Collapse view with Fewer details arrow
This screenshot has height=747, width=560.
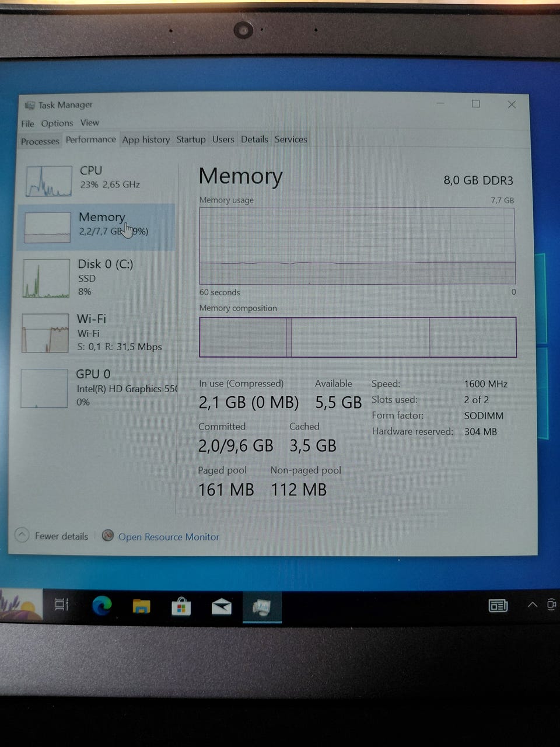[22, 535]
